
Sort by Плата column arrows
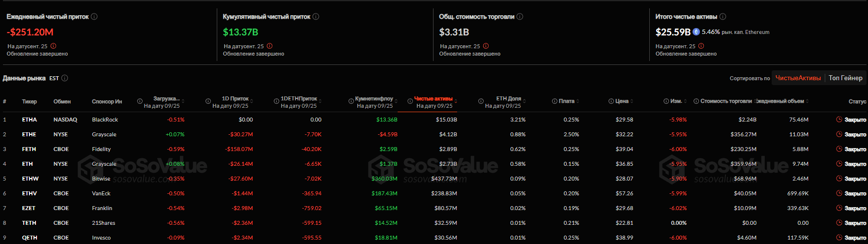[578, 101]
